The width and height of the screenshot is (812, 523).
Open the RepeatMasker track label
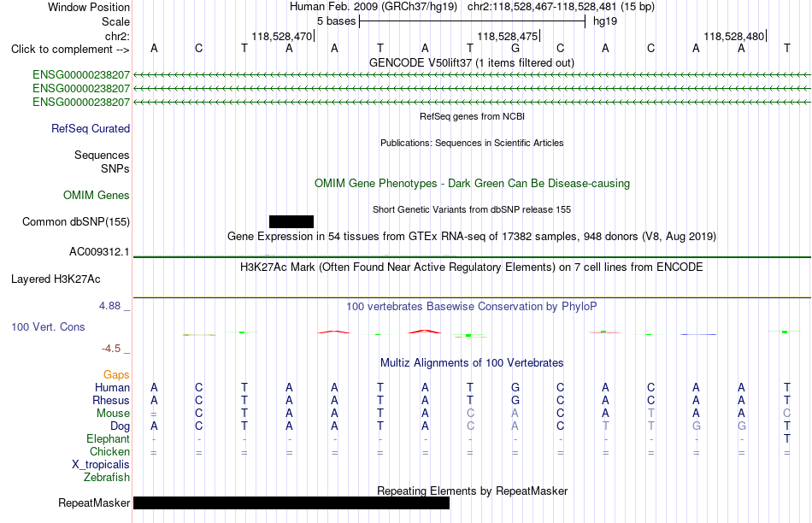(x=94, y=502)
